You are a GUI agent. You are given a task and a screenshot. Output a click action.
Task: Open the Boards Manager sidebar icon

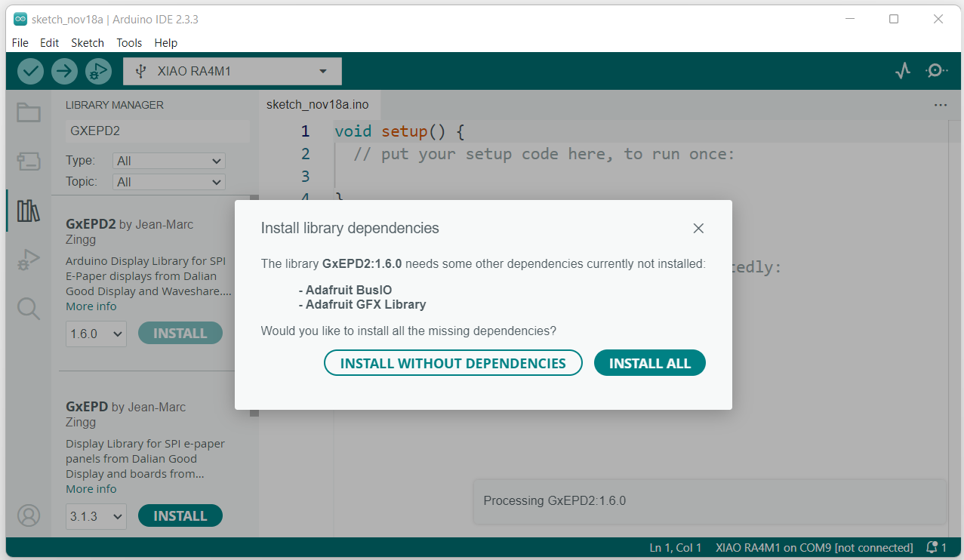click(29, 161)
